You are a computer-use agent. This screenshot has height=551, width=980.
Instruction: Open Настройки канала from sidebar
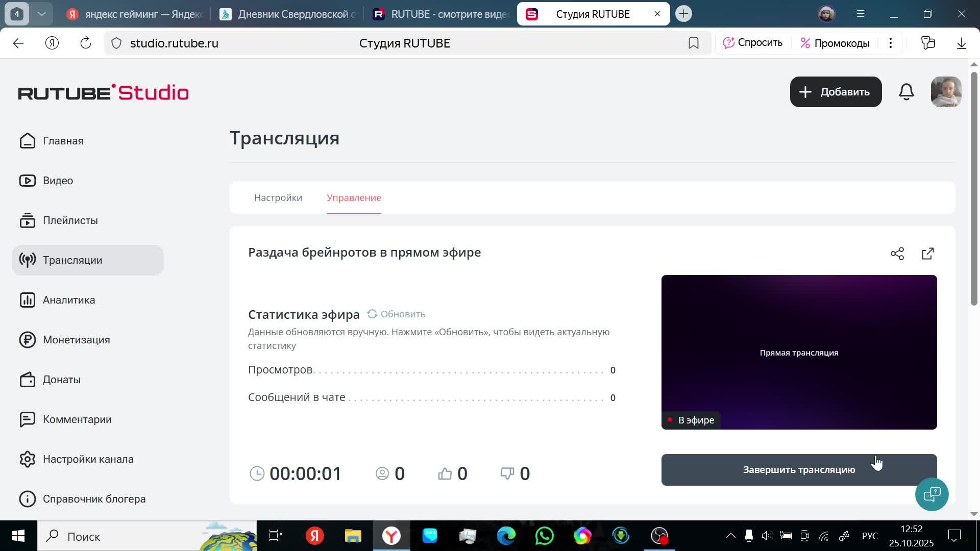88,459
